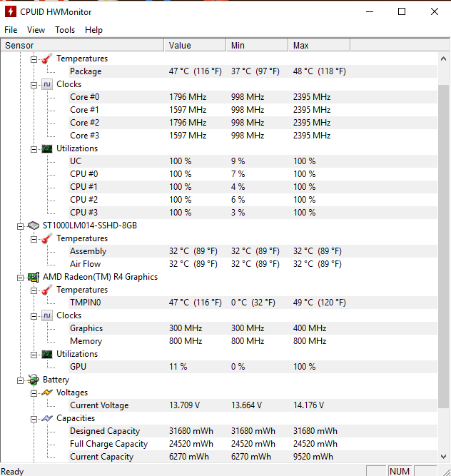The width and height of the screenshot is (451, 476).
Task: Click the Ready status text
Action: (x=12, y=472)
